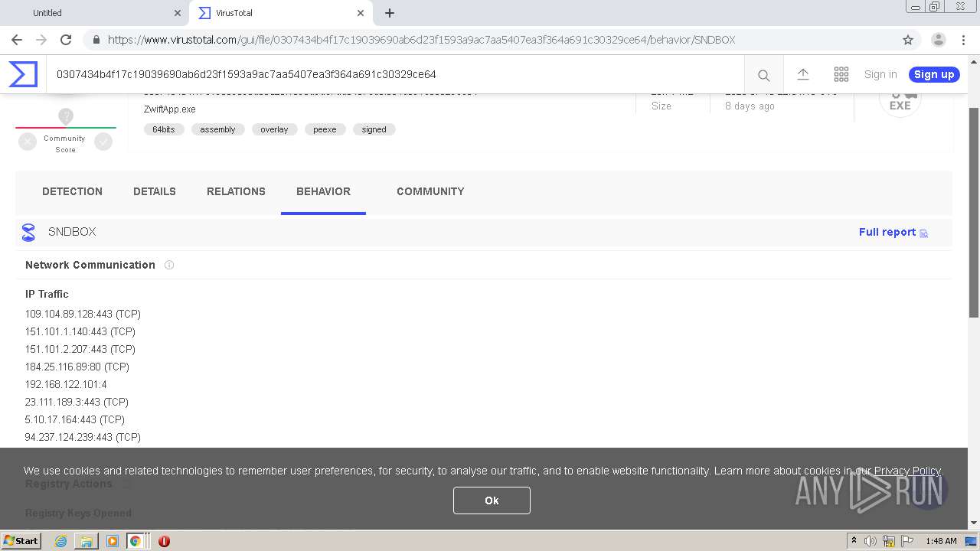980x551 pixels.
Task: Close the VirusTotal tab
Action: point(361,13)
